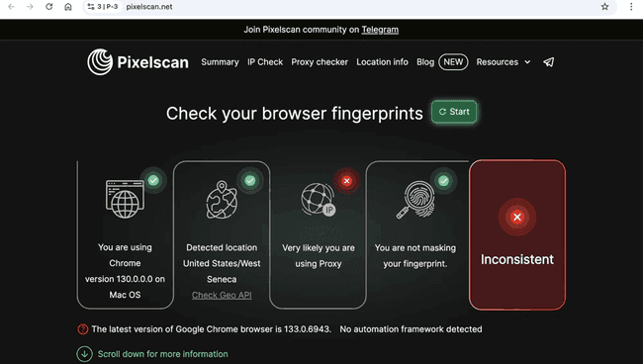Screen dimensions: 643x364
Task: Click the browser globe illustration
Action: [x=125, y=199]
